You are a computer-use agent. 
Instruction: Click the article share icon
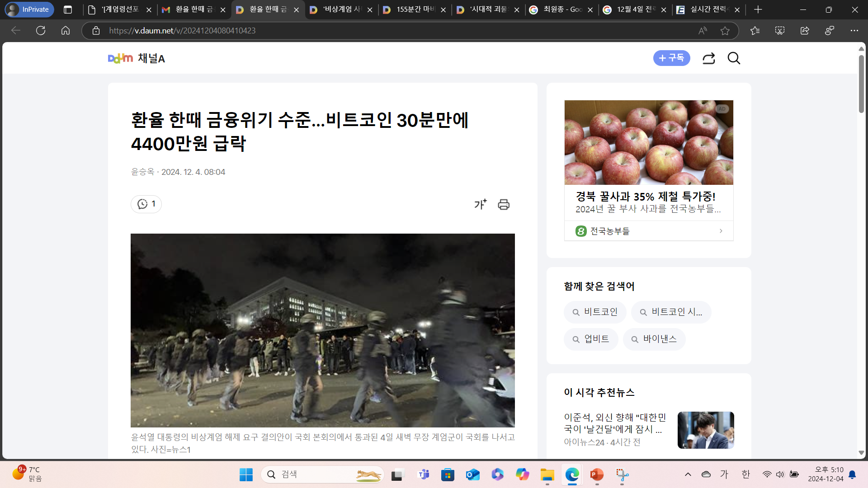(x=708, y=58)
